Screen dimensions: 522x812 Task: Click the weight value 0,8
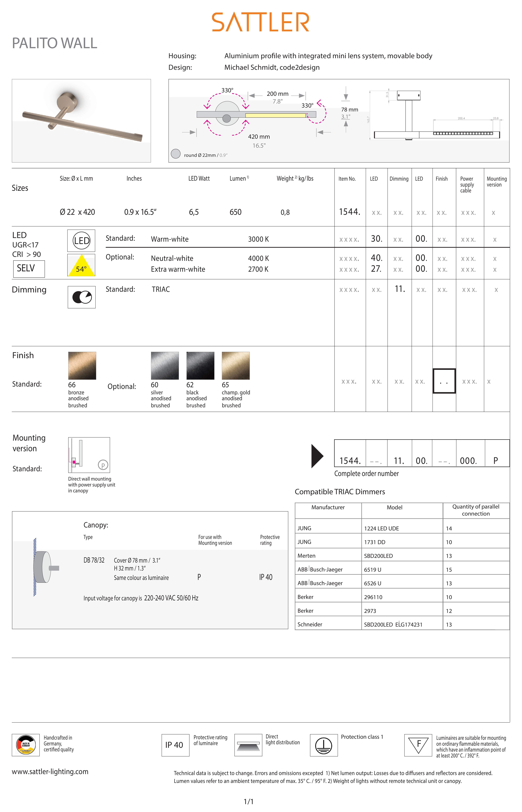click(x=285, y=213)
